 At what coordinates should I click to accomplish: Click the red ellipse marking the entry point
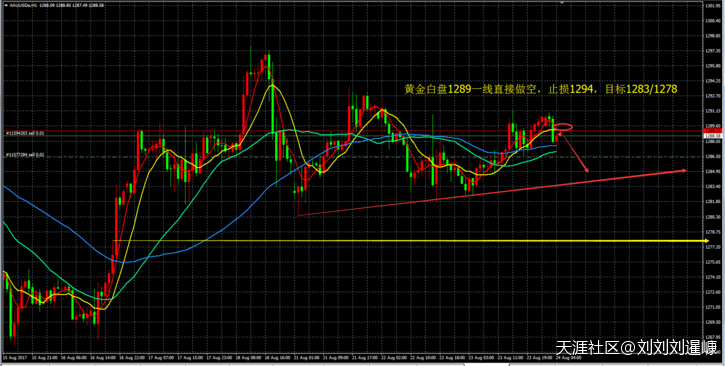click(x=563, y=127)
